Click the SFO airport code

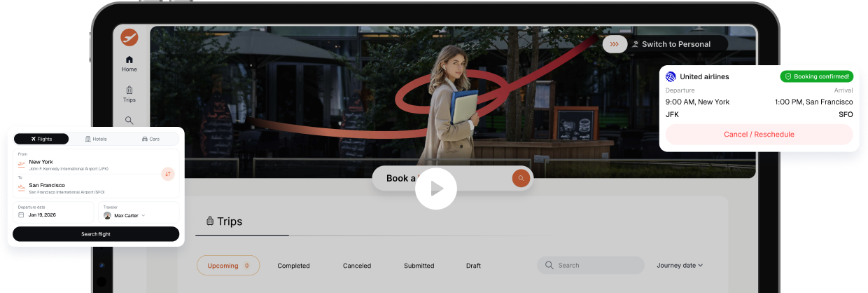(x=846, y=114)
